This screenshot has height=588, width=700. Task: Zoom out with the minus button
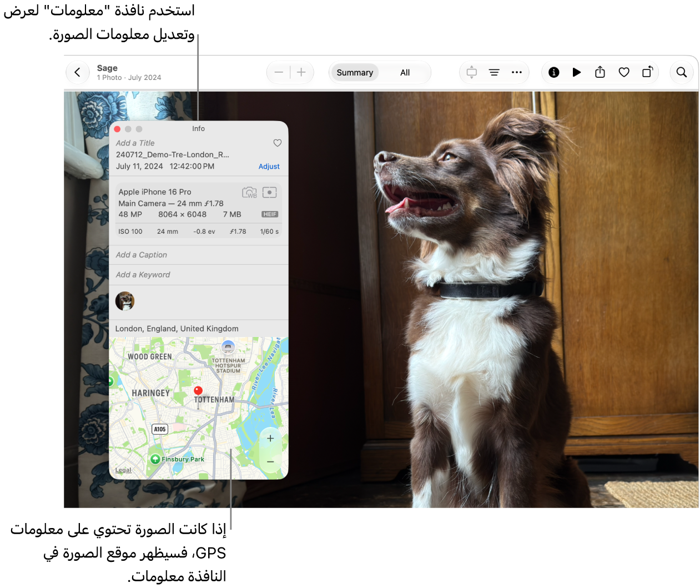pyautogui.click(x=279, y=72)
